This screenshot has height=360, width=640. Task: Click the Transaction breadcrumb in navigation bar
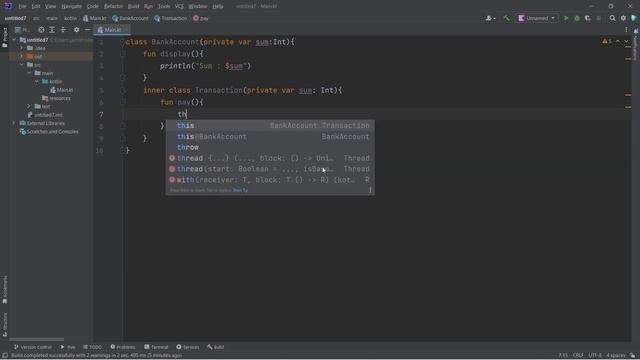(x=171, y=18)
